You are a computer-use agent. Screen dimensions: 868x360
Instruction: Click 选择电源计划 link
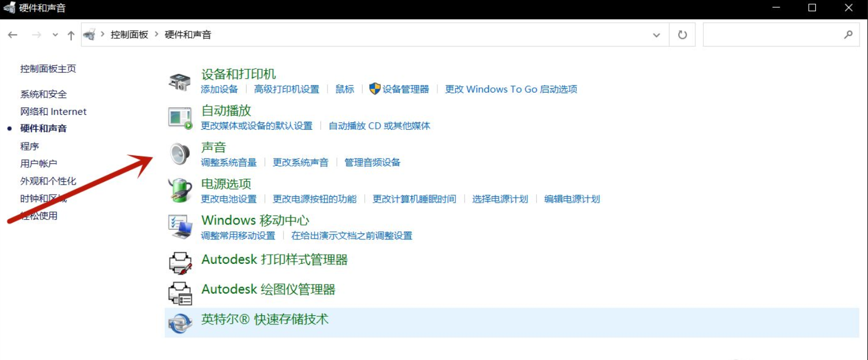[500, 199]
